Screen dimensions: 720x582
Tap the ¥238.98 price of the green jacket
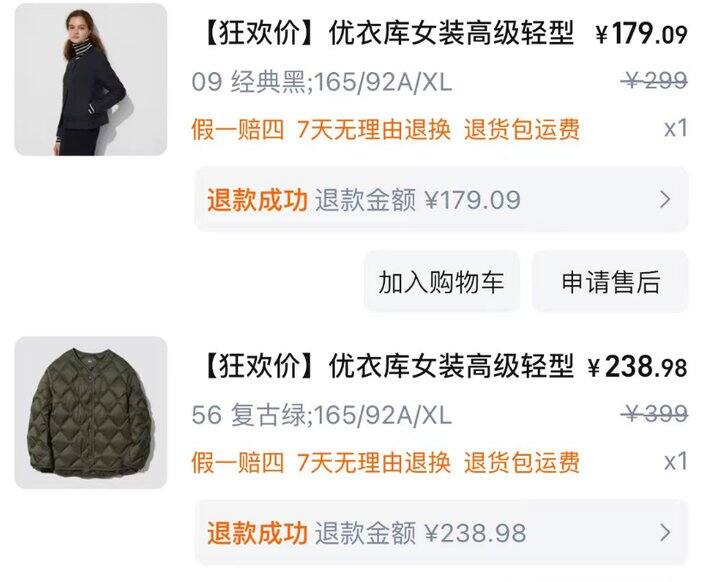637,367
